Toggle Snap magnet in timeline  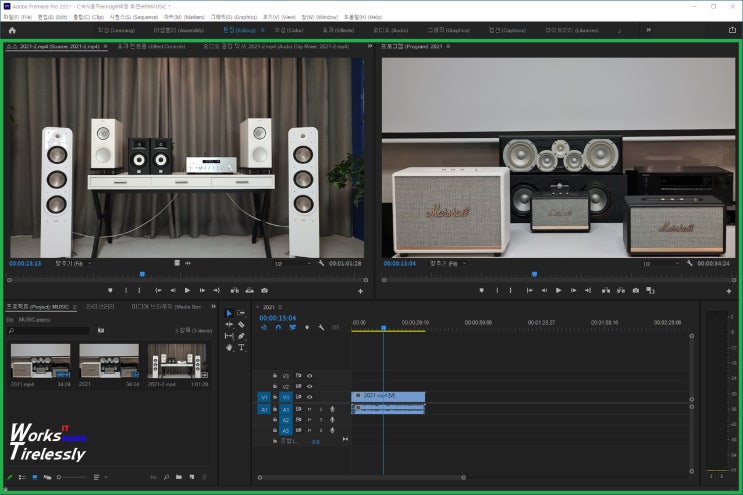click(278, 327)
